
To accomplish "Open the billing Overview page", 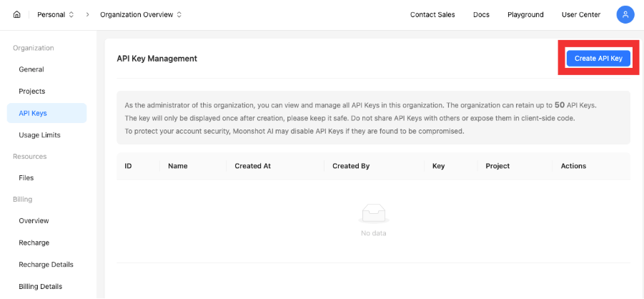I will click(34, 221).
